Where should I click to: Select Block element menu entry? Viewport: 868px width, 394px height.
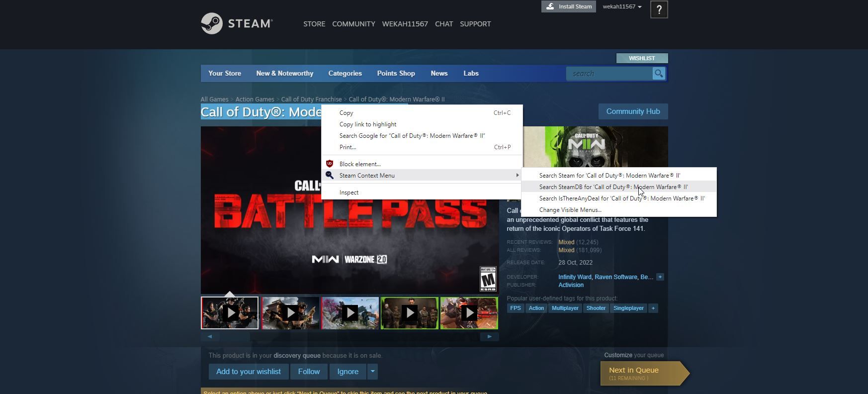point(422,164)
